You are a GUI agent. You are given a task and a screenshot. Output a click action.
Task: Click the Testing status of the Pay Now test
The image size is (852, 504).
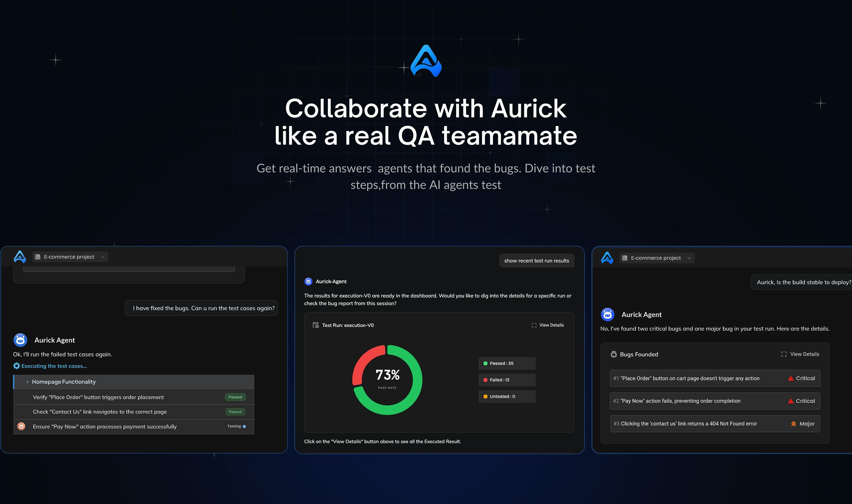(236, 426)
